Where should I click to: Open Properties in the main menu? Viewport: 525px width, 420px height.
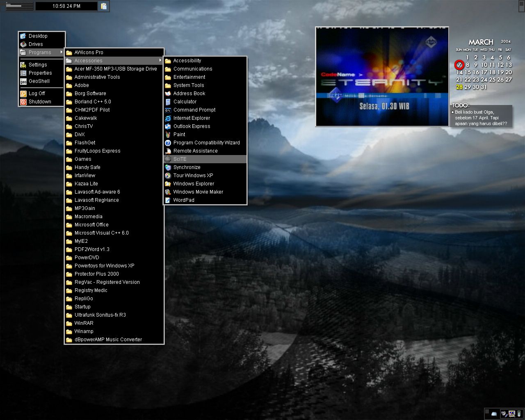pyautogui.click(x=42, y=73)
